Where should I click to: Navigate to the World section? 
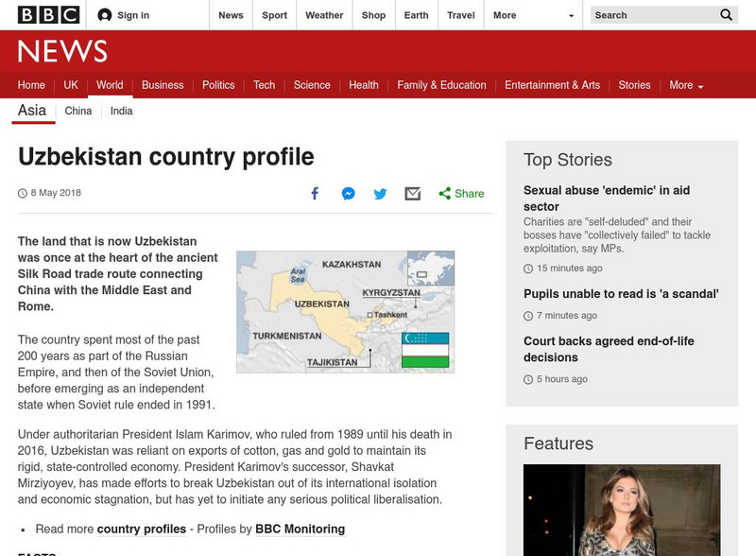click(111, 84)
